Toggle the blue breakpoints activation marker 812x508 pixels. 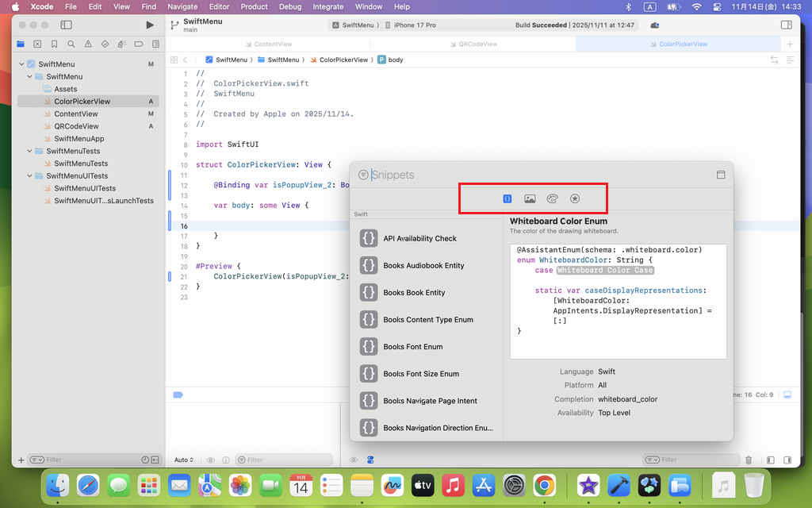pyautogui.click(x=178, y=394)
